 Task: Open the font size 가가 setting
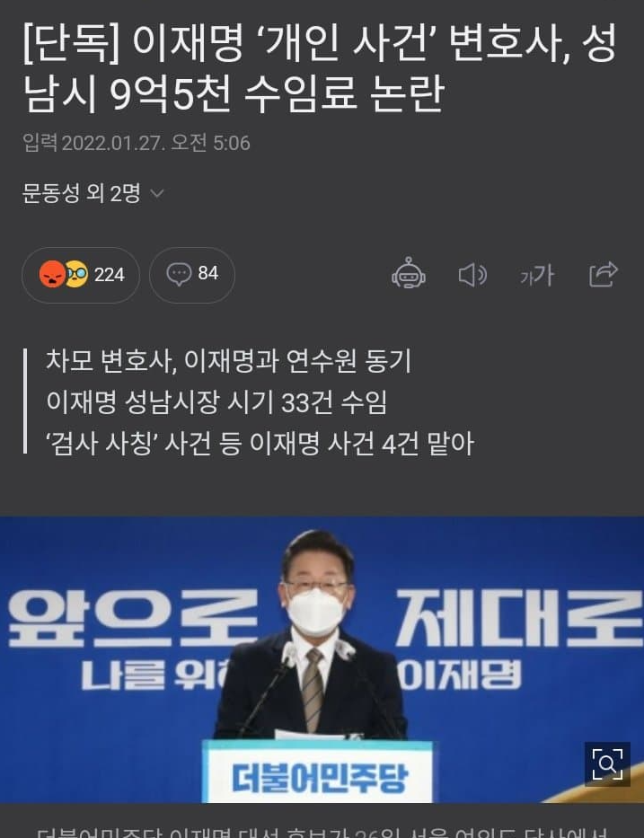tap(537, 276)
